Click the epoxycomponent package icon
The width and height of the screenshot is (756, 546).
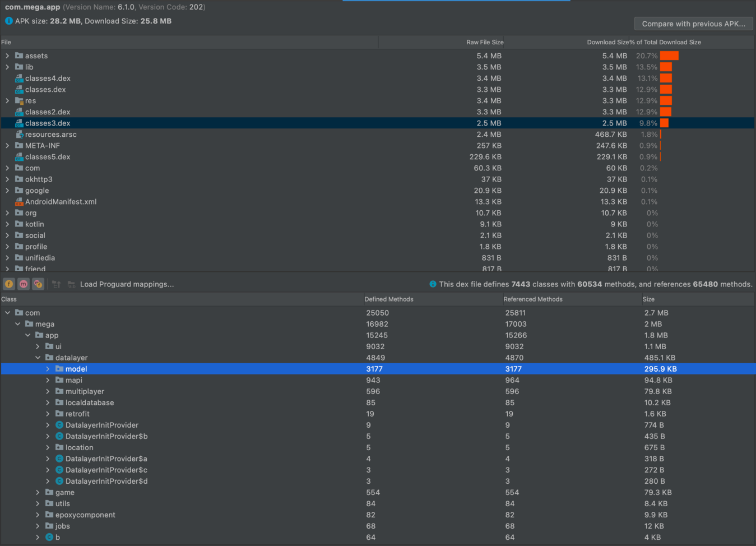(x=49, y=515)
